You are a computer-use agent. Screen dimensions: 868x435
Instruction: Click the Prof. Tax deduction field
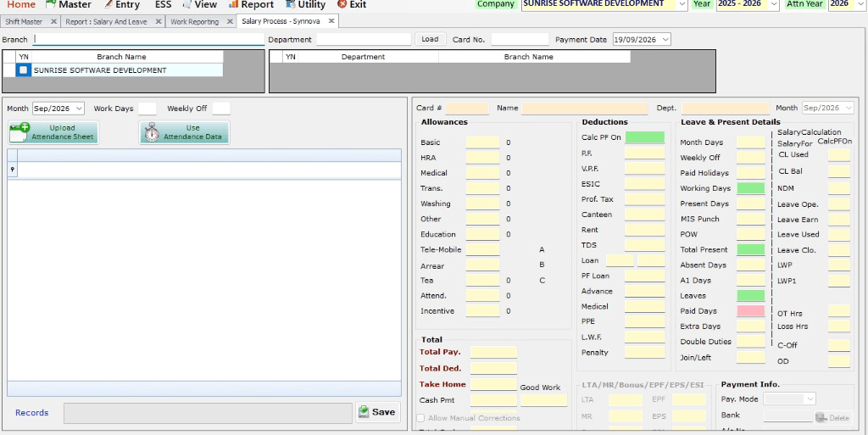[x=645, y=199]
